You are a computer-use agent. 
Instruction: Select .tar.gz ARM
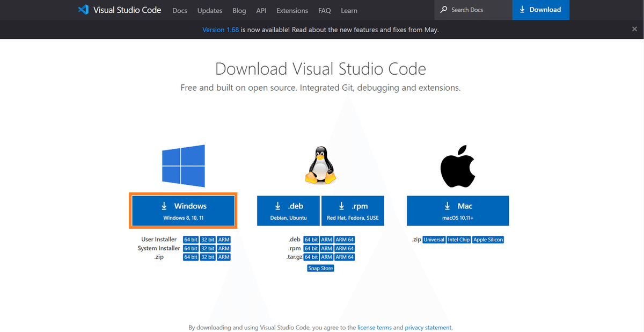click(x=326, y=257)
